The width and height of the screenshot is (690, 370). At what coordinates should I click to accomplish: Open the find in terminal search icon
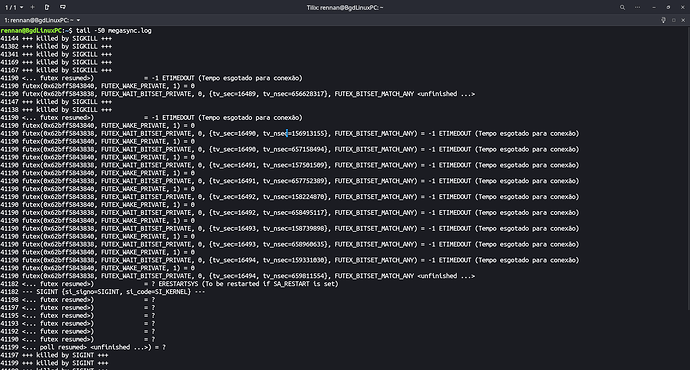pyautogui.click(x=622, y=7)
